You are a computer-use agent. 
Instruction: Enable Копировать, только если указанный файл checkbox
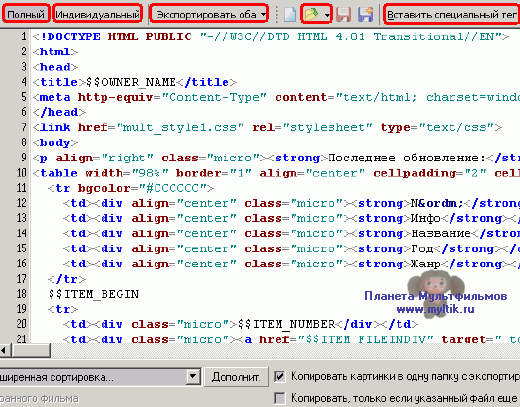pos(279,398)
